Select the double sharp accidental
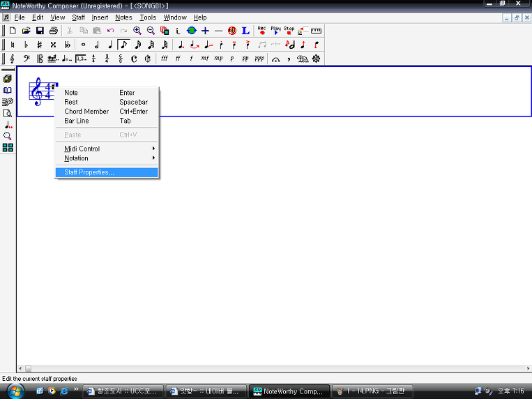Viewport: 532px width, 399px height. point(53,45)
